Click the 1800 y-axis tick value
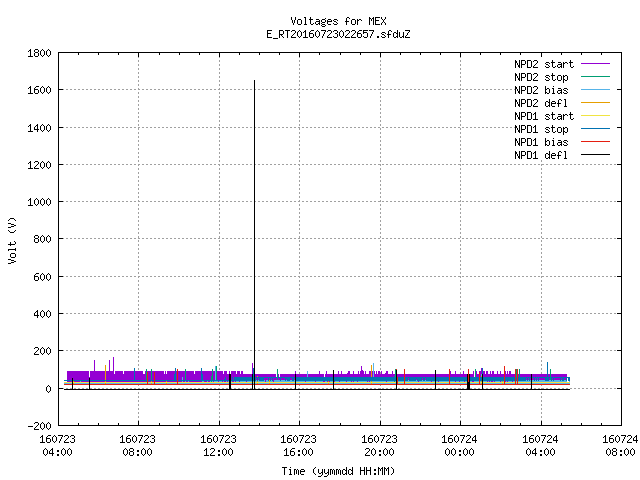640x480 pixels. (x=40, y=53)
